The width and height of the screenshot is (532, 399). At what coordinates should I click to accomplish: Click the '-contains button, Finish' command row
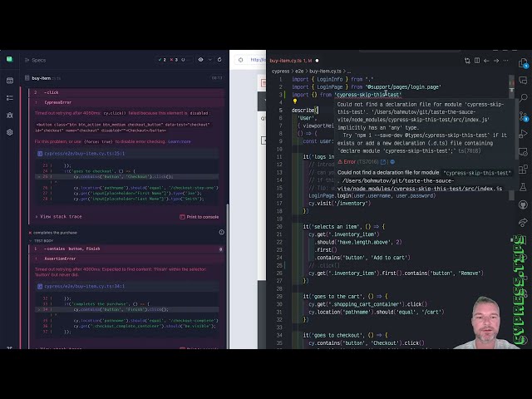pyautogui.click(x=127, y=249)
